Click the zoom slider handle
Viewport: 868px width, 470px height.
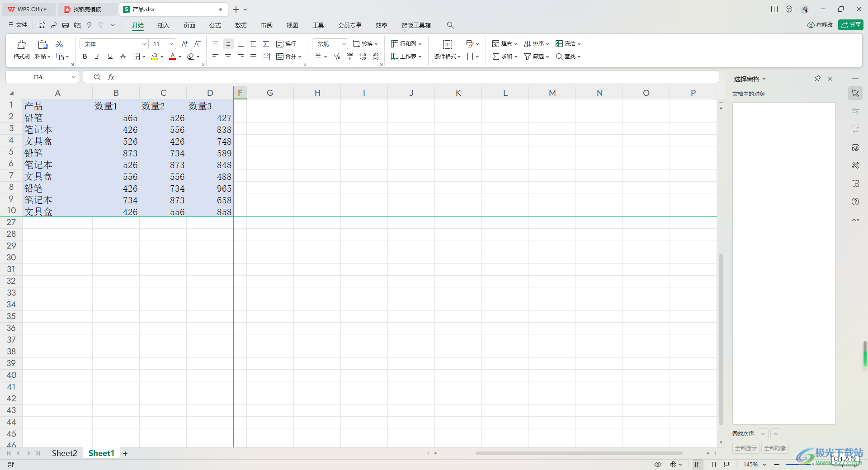812,465
